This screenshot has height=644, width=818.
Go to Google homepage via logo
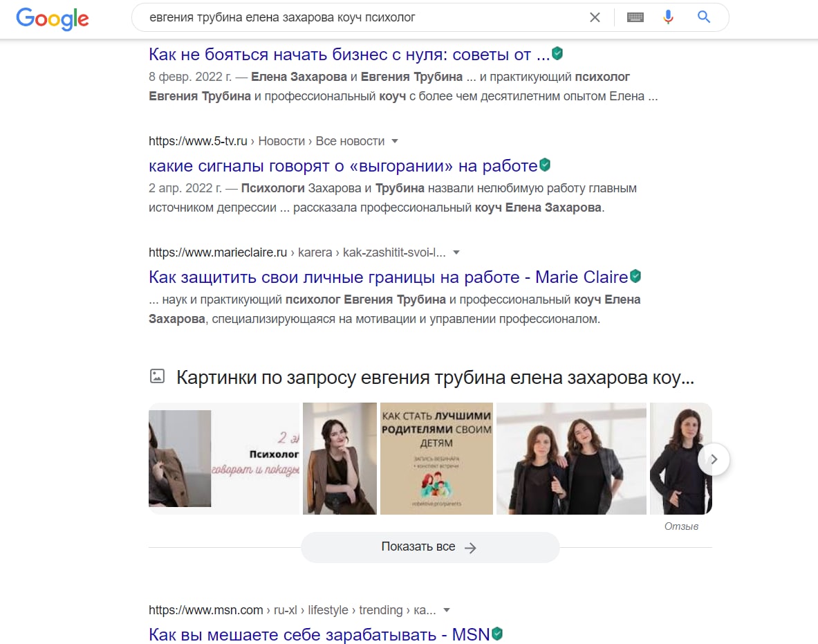pos(53,19)
